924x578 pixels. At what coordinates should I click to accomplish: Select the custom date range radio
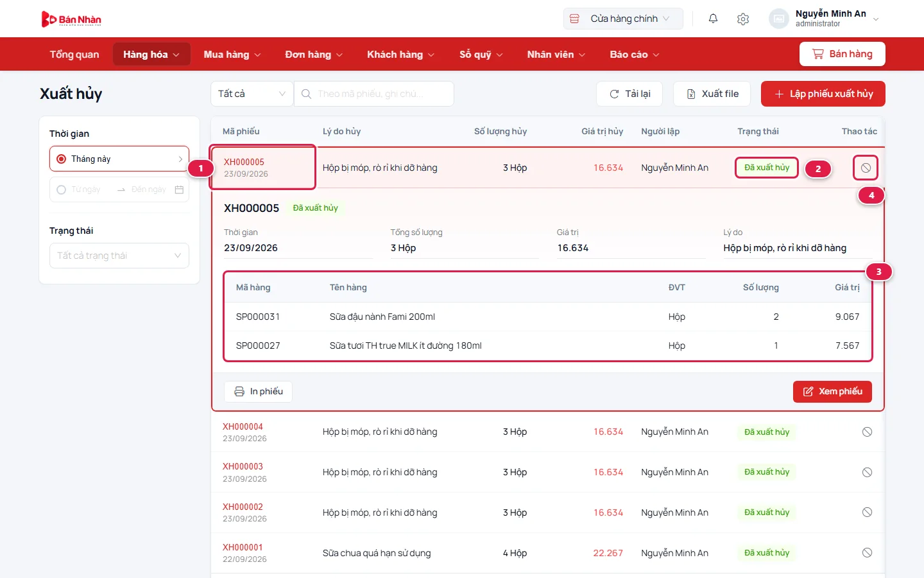pos(62,189)
